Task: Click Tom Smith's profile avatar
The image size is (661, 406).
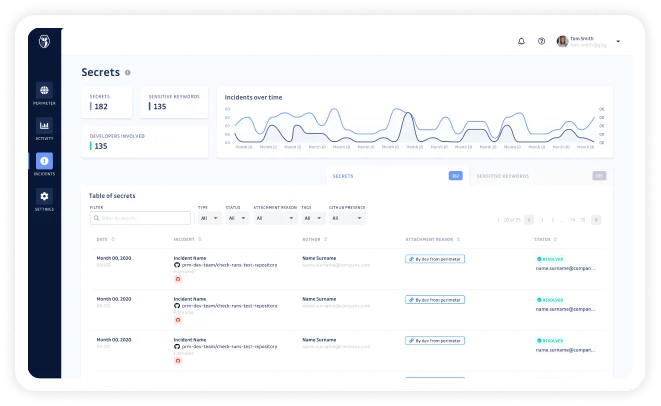Action: point(562,41)
